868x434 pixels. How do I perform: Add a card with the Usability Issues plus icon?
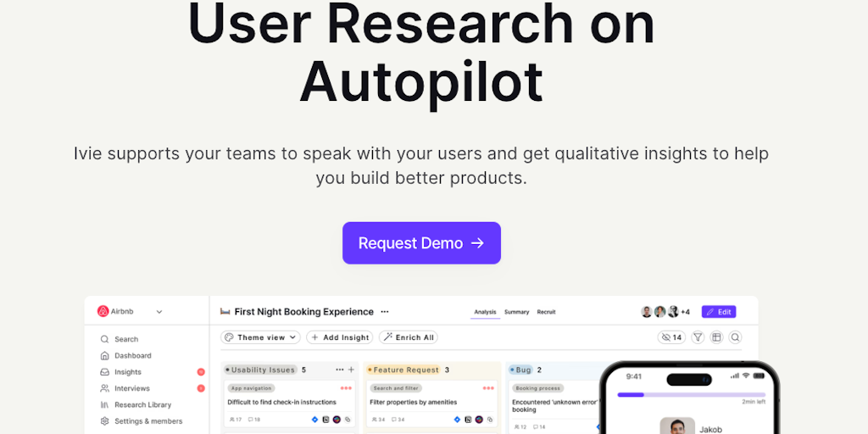click(351, 370)
